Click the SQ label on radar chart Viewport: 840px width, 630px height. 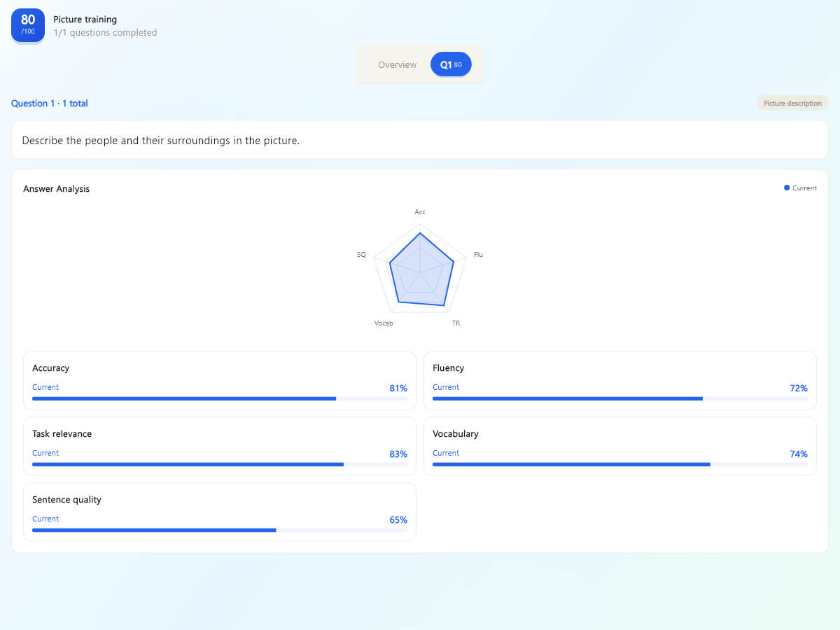click(361, 255)
